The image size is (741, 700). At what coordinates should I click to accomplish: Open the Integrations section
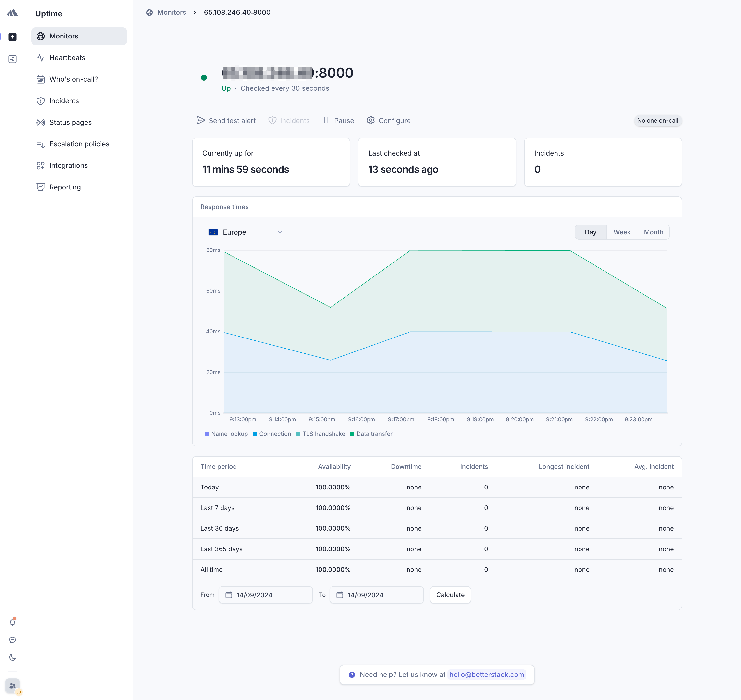69,165
